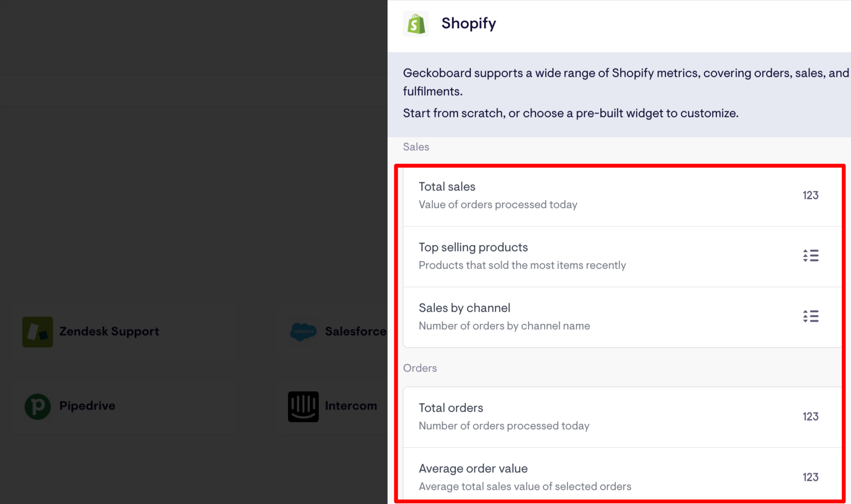Screen dimensions: 851x504
Task: Open the Pipedrive integration tile
Action: pyautogui.click(x=123, y=406)
